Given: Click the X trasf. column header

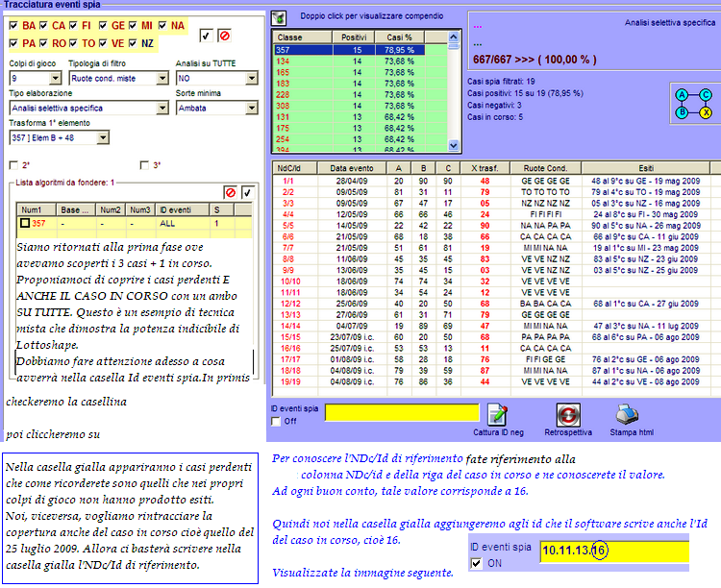Looking at the screenshot, I should (485, 168).
